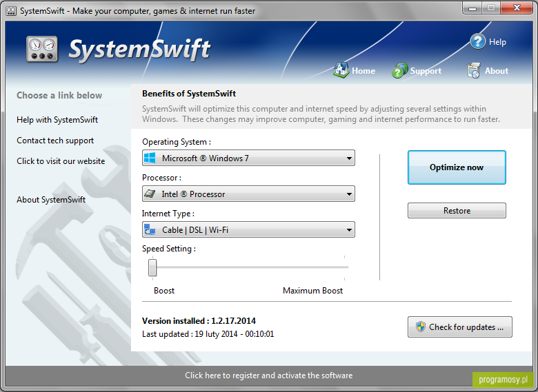Screen dimensions: 538x392
Task: Click the Restore button
Action: pos(457,210)
